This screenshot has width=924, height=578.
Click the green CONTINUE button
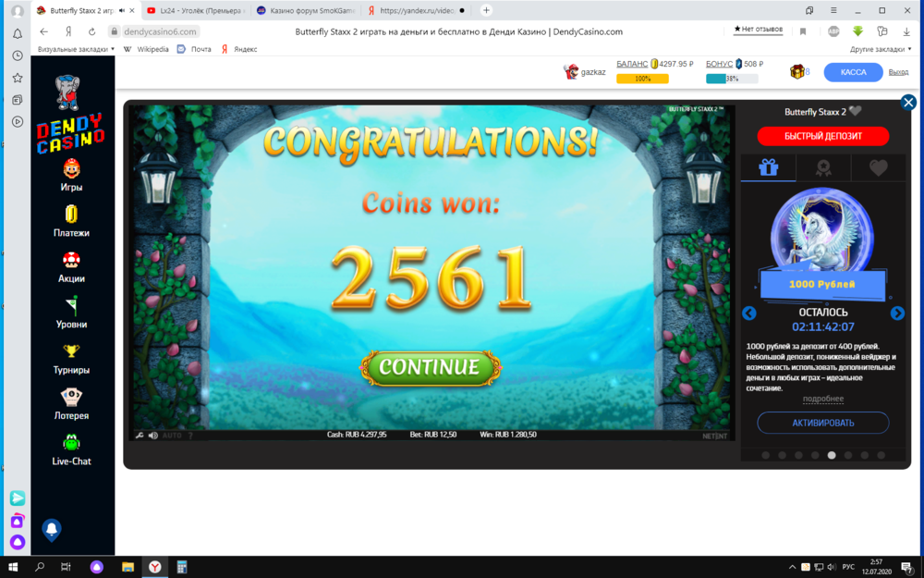click(x=431, y=367)
